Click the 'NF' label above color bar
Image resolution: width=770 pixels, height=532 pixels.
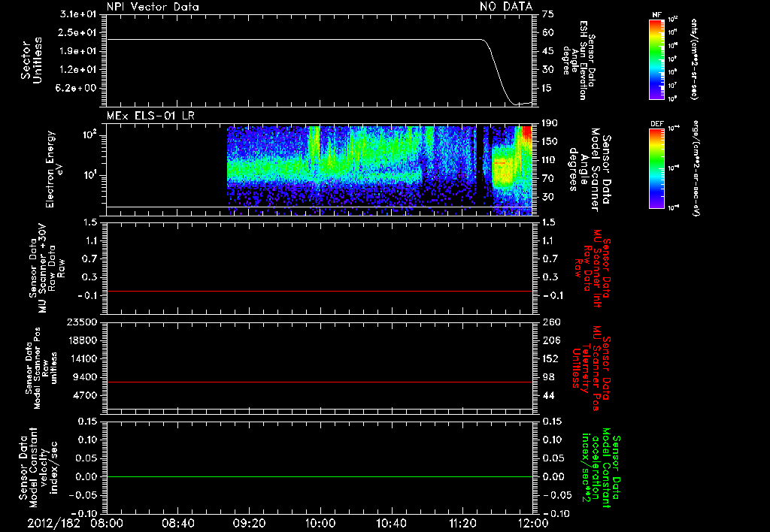pos(656,15)
